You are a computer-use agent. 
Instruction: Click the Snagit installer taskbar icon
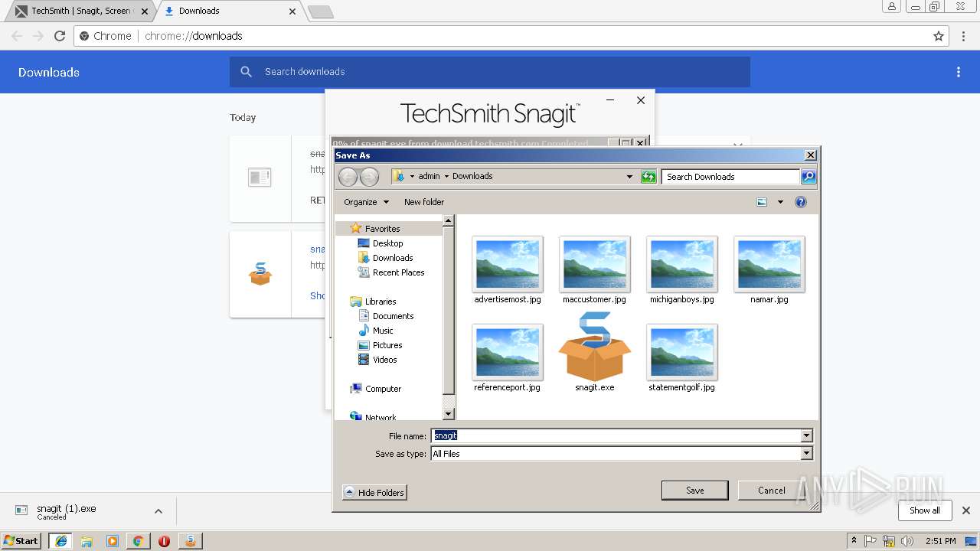(190, 540)
